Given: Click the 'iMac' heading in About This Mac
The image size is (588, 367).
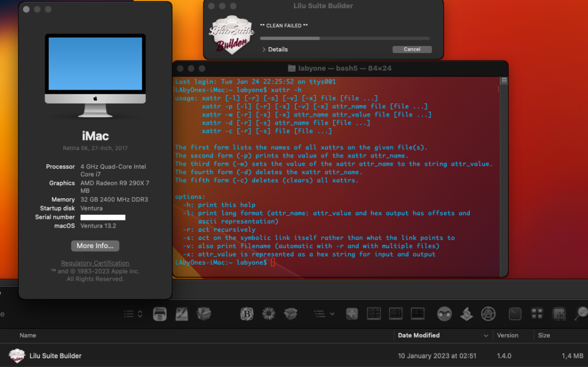Looking at the screenshot, I should (95, 135).
